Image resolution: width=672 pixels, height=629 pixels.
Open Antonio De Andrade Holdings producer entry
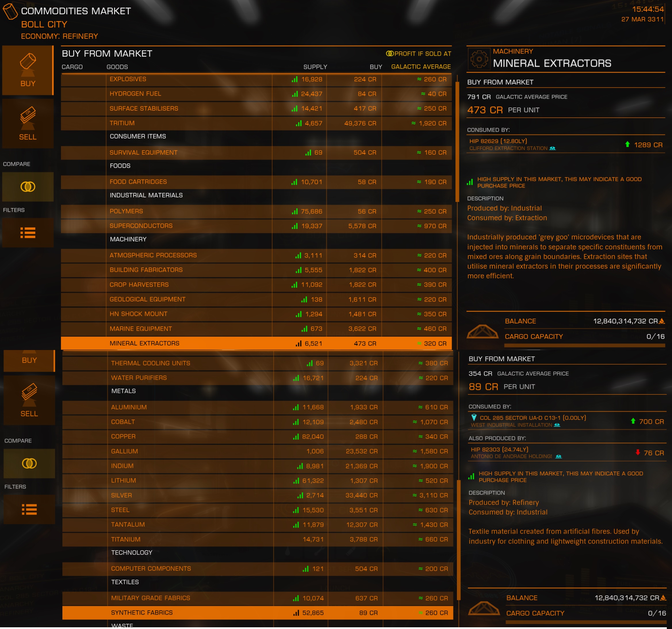point(567,453)
